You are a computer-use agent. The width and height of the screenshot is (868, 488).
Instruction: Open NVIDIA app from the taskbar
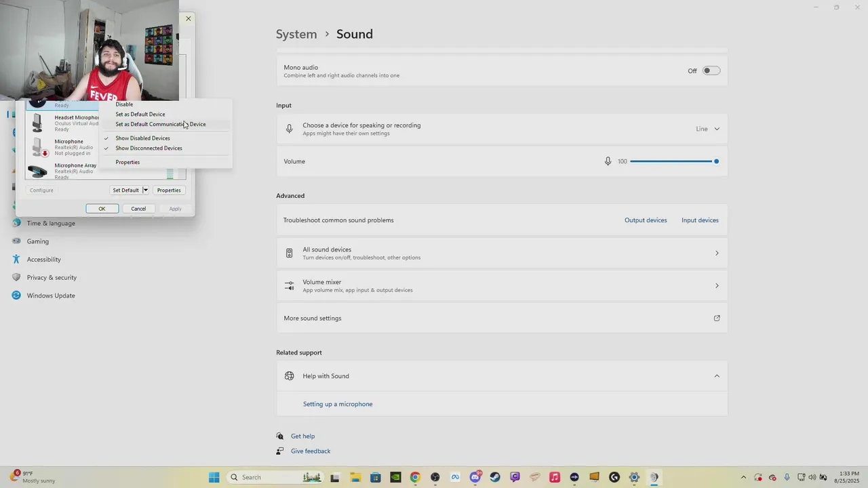(395, 477)
